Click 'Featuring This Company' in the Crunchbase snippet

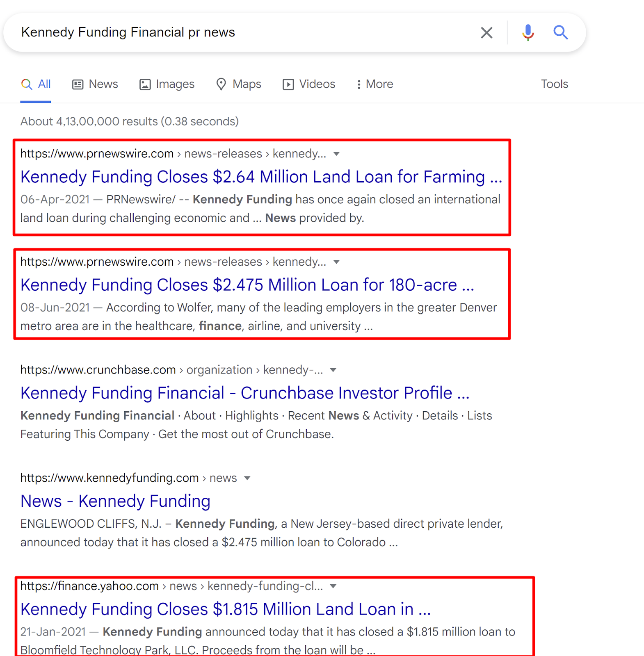tap(85, 434)
